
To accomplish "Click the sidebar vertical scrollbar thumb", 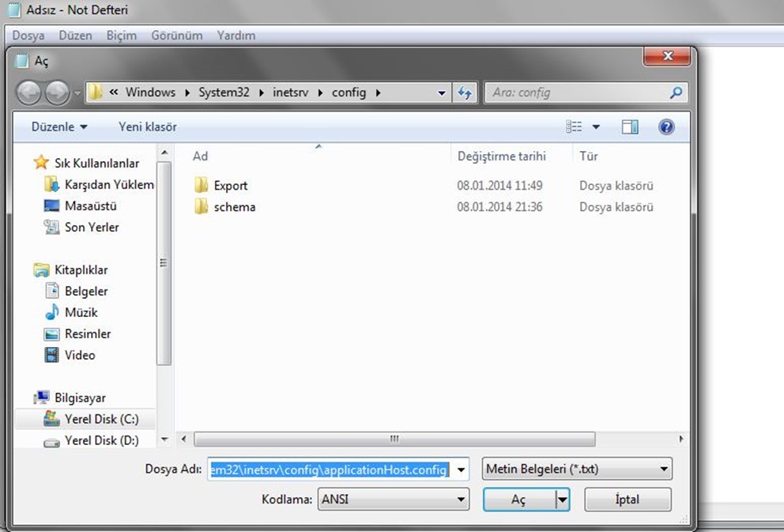I will click(x=164, y=263).
